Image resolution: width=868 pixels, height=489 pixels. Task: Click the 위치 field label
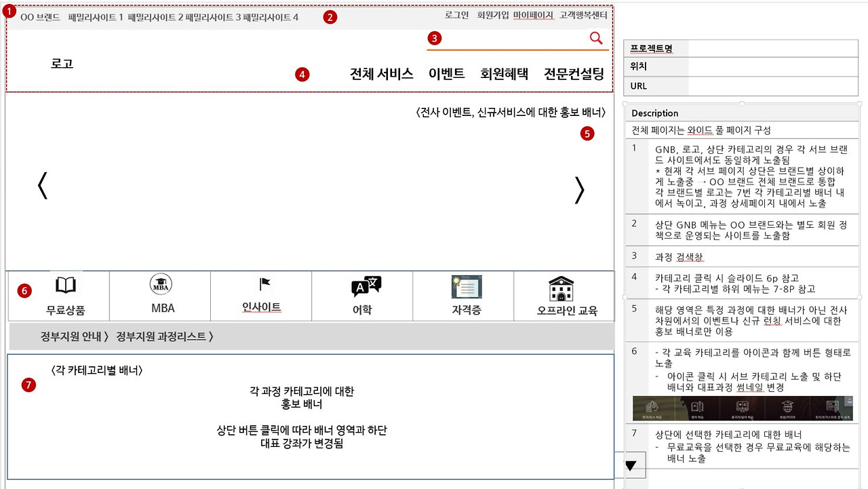pos(638,67)
